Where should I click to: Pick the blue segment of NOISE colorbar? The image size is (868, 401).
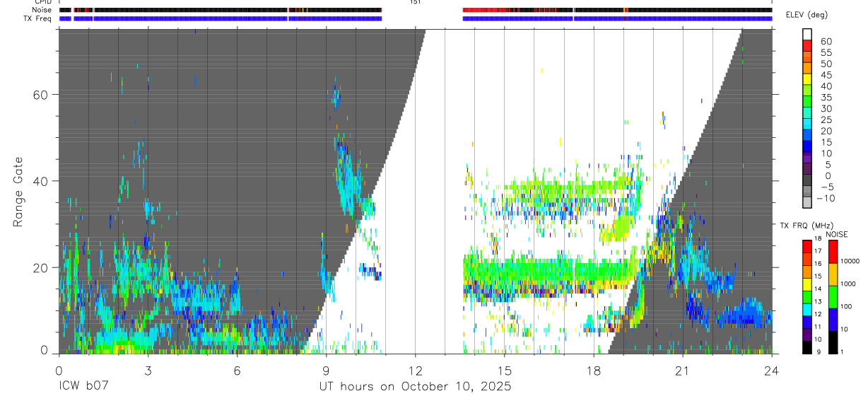[x=833, y=320]
